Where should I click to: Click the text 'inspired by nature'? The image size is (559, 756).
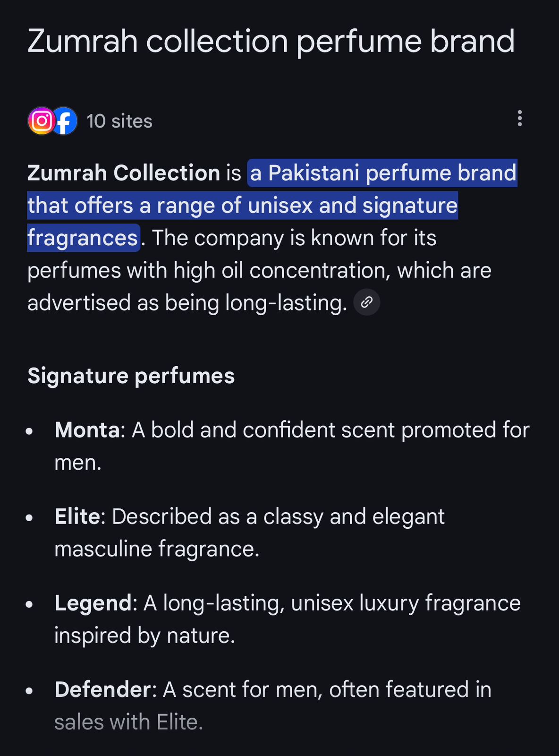pos(144,636)
